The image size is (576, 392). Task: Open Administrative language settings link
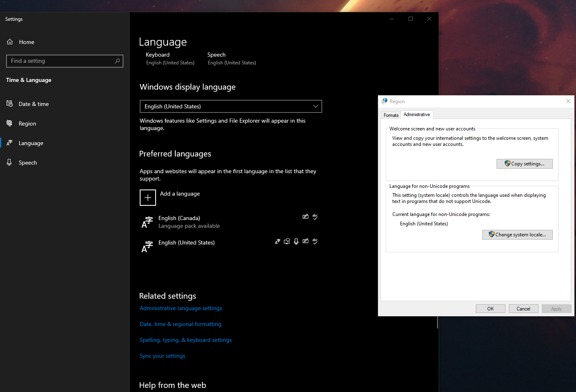[181, 308]
